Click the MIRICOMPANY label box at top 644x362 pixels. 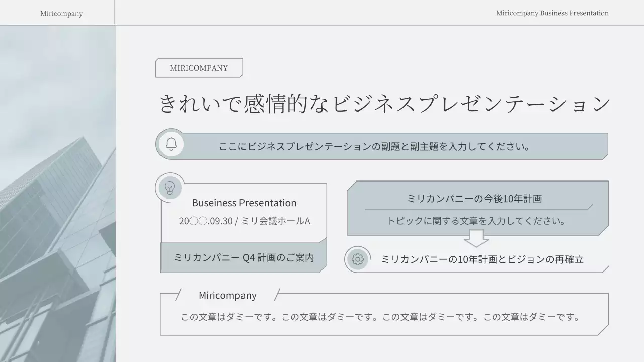click(199, 67)
